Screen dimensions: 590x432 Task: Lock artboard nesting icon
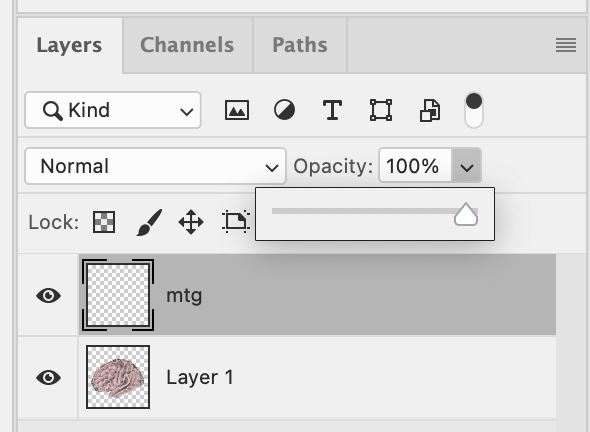pos(236,222)
